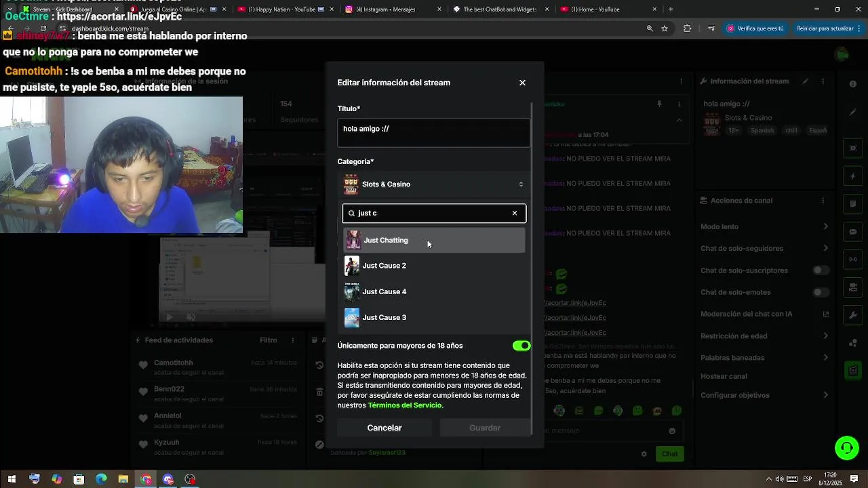The width and height of the screenshot is (868, 488).
Task: Click Hostear canal action
Action: (724, 376)
